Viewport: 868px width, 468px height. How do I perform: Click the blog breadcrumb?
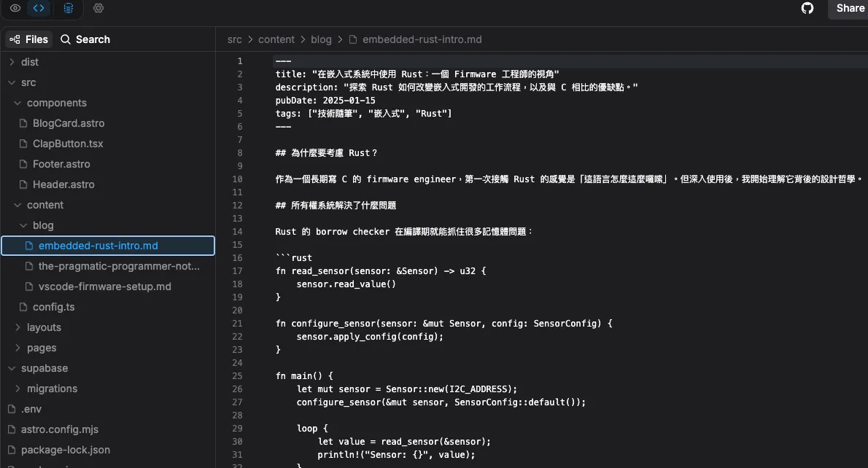click(x=321, y=40)
